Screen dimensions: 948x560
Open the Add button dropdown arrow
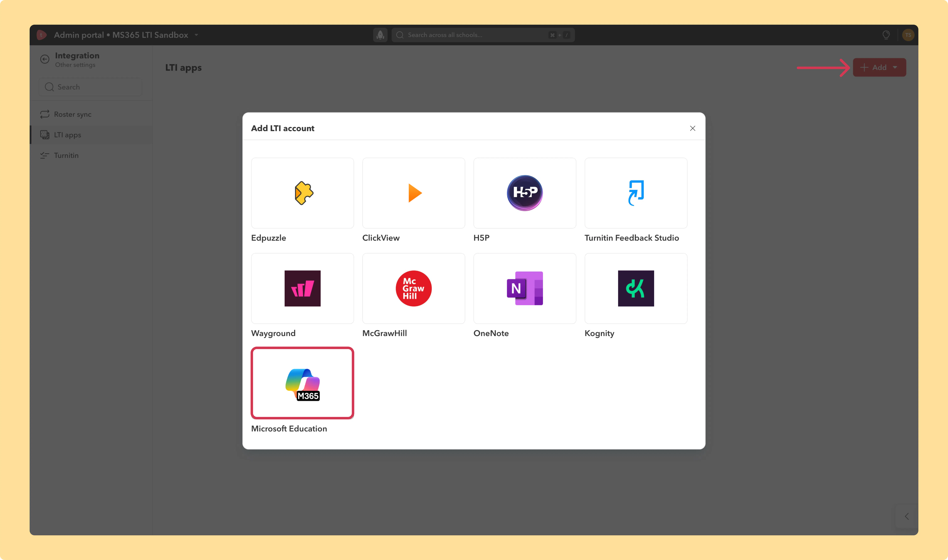pos(895,67)
